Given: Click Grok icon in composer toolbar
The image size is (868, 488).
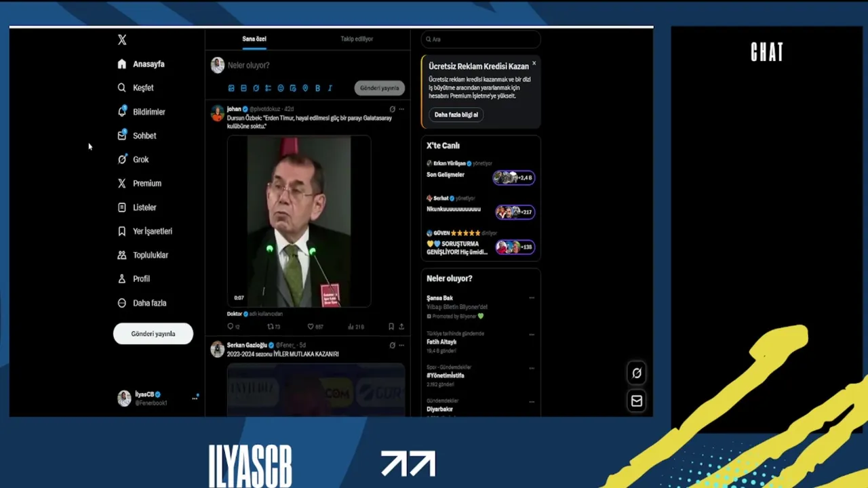Looking at the screenshot, I should [x=256, y=88].
